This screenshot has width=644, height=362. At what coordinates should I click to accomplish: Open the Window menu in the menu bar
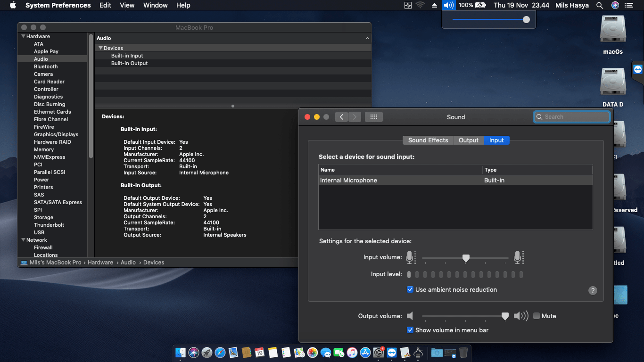click(x=155, y=5)
